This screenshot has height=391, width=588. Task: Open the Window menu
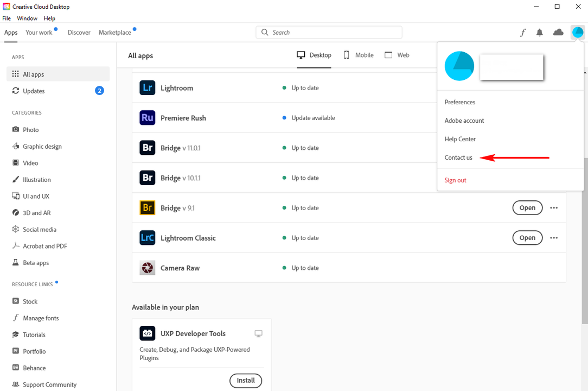click(27, 18)
